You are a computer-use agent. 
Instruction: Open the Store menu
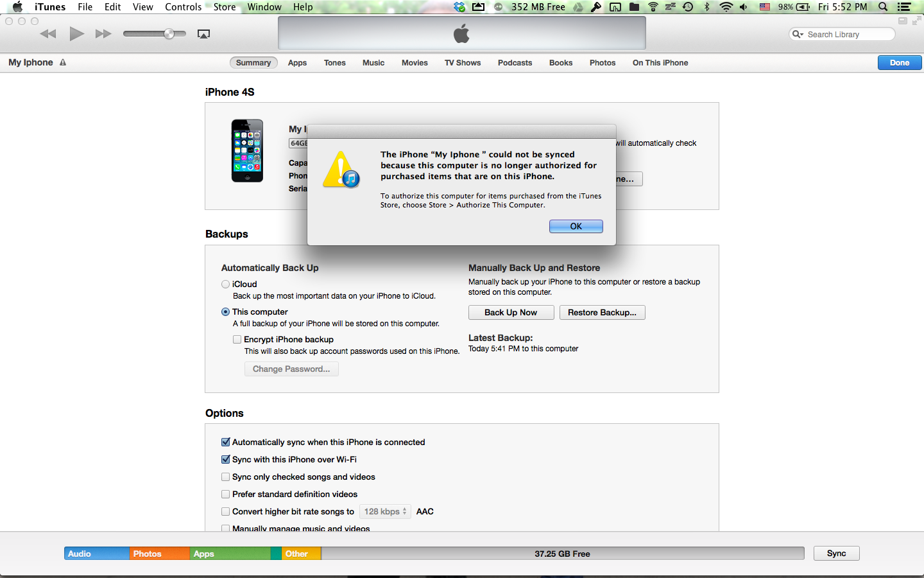(224, 6)
